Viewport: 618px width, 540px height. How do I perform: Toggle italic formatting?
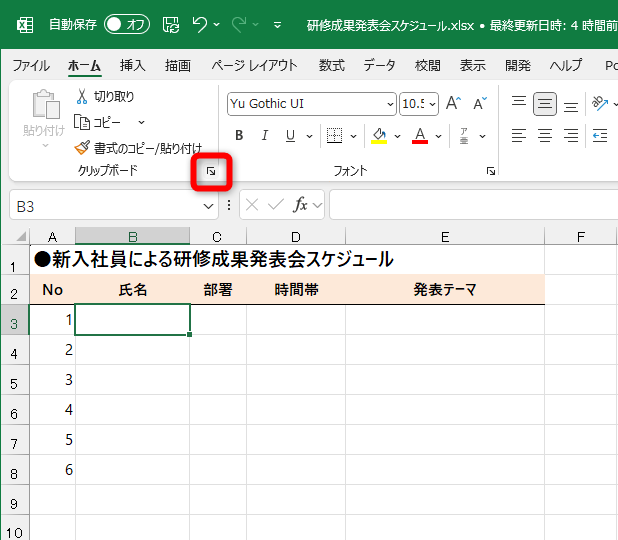point(264,136)
